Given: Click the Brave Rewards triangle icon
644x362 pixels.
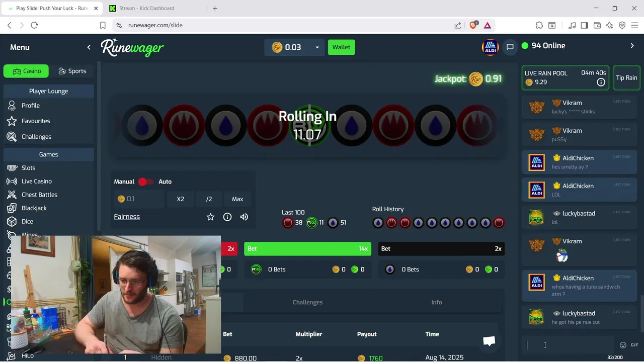Looking at the screenshot, I should click(x=488, y=25).
